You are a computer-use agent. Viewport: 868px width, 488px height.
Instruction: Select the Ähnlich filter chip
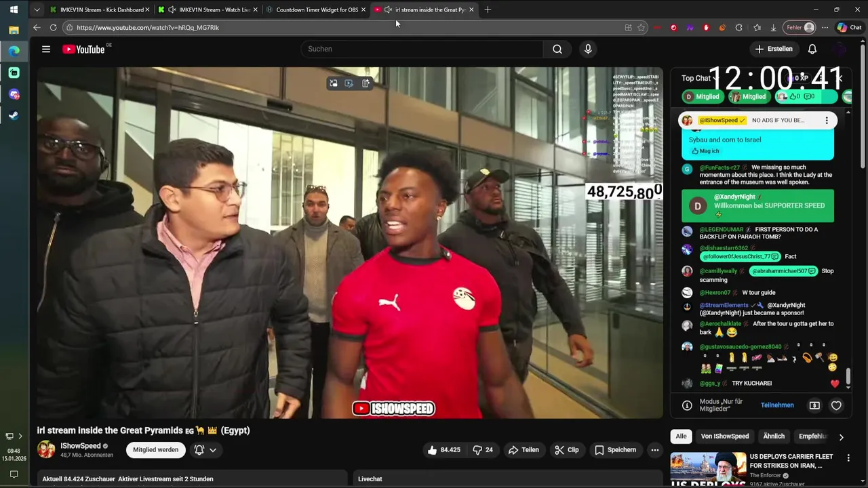pyautogui.click(x=774, y=436)
